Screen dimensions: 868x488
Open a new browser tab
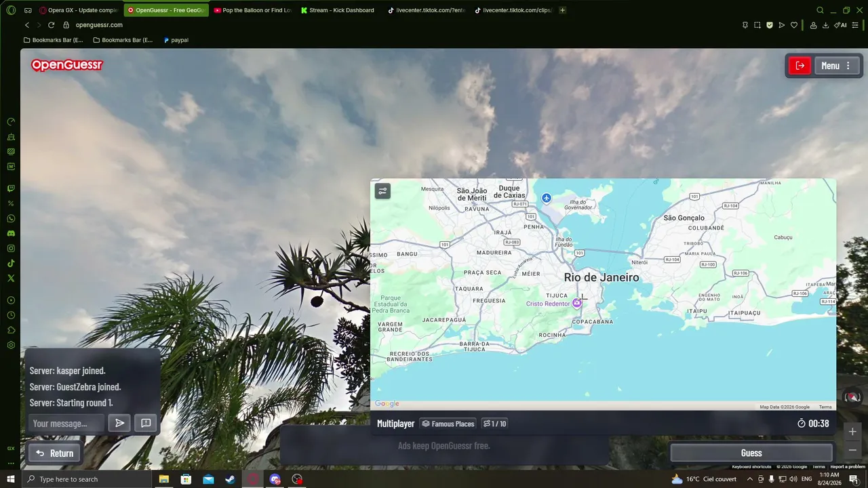pos(562,10)
